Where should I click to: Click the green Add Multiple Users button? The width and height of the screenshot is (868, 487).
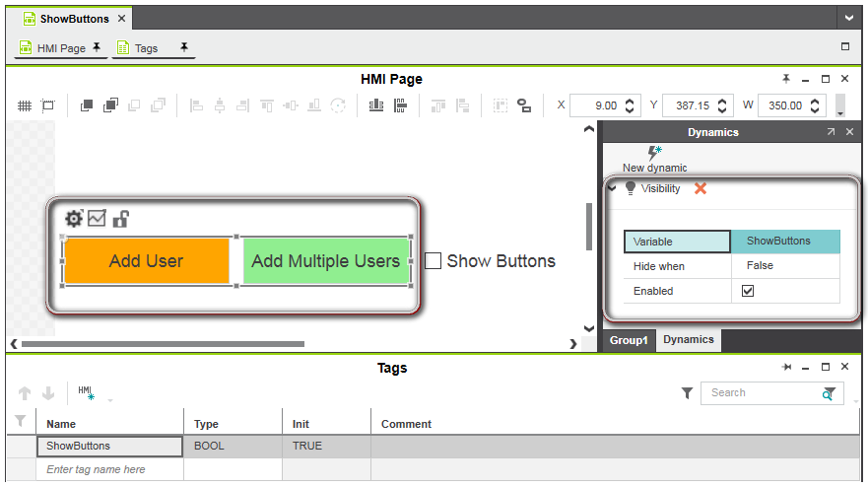pyautogui.click(x=325, y=261)
